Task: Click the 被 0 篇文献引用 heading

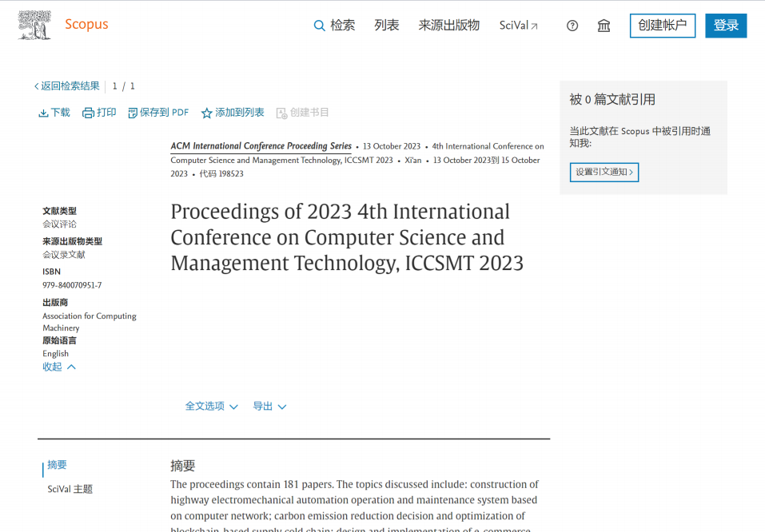Action: pos(612,100)
